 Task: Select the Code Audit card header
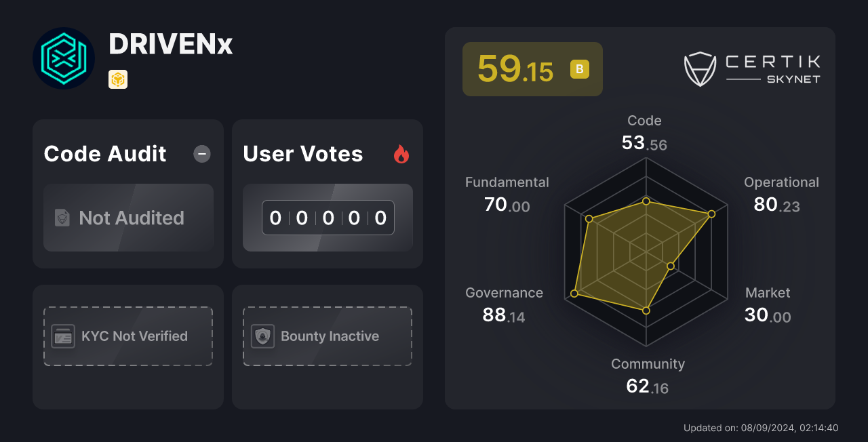tap(105, 154)
